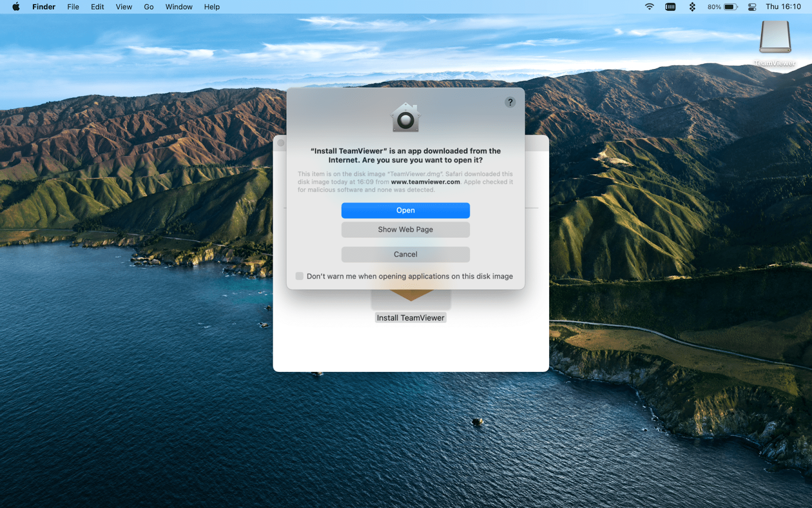The height and width of the screenshot is (508, 812).
Task: Open the Help menu
Action: (212, 7)
